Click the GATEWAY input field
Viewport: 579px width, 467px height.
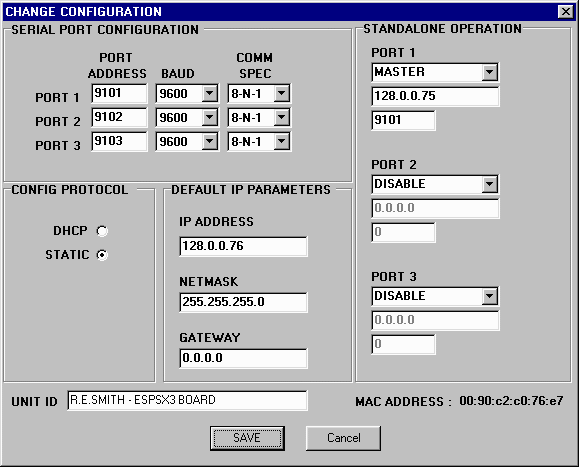[243, 358]
